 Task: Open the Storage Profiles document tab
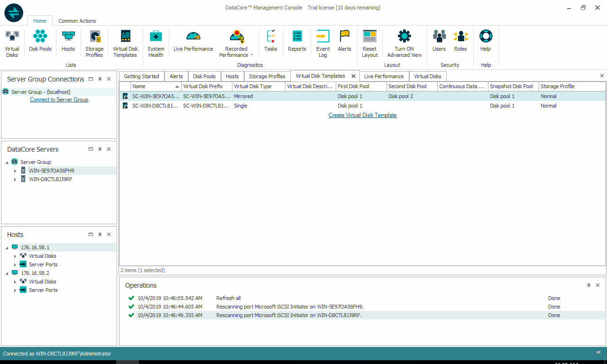pyautogui.click(x=267, y=76)
